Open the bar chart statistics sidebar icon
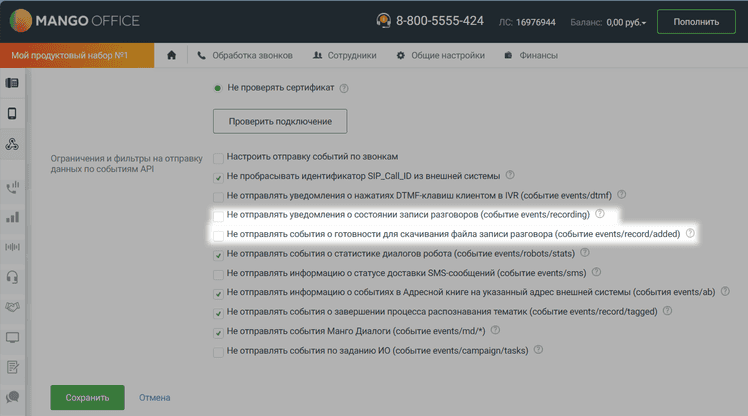Screen dimensions: 748x416 click(13, 216)
